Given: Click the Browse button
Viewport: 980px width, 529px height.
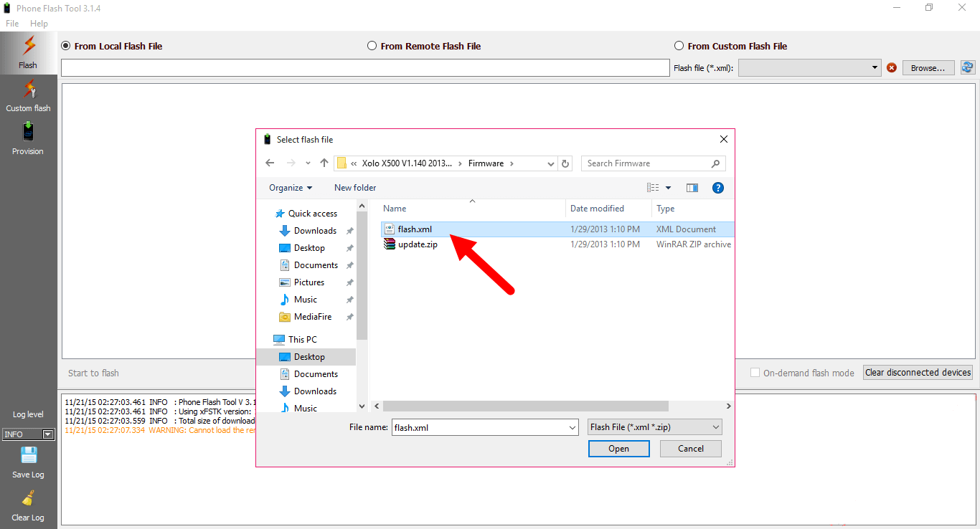Looking at the screenshot, I should [x=928, y=68].
